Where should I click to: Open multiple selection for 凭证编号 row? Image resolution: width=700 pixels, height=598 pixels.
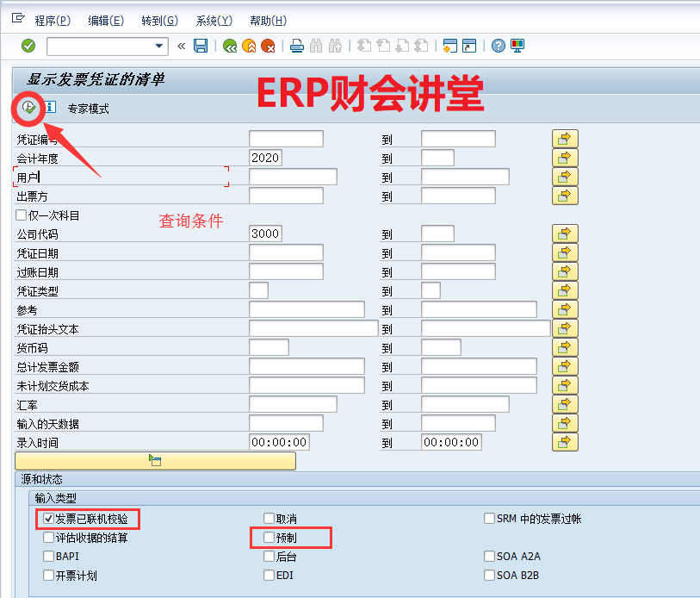click(x=564, y=139)
